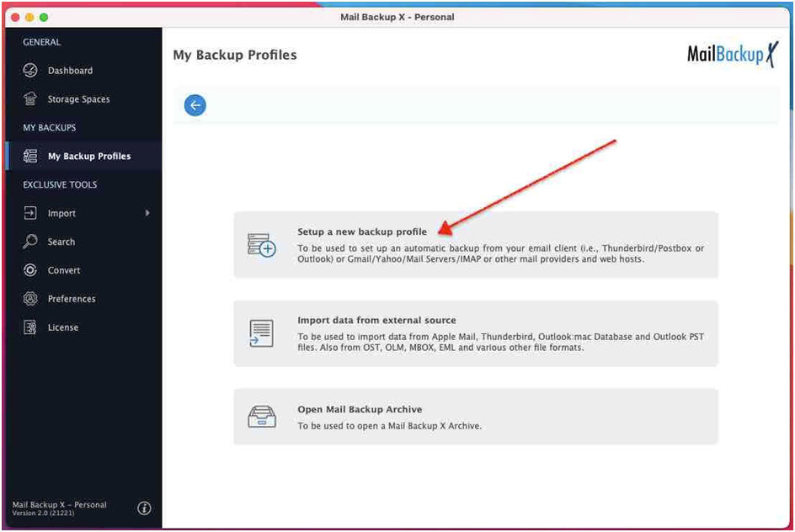
Task: Choose Import data from external source
Action: point(379,320)
